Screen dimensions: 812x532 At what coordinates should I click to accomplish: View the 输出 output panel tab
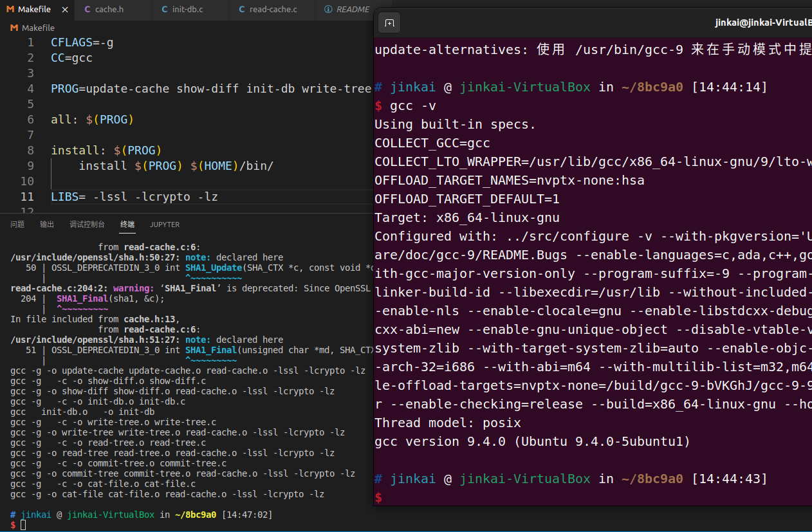coord(46,224)
